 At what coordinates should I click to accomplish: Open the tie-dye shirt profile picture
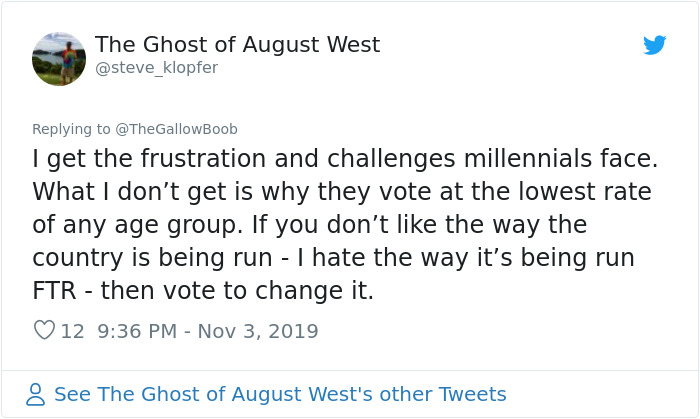point(59,59)
